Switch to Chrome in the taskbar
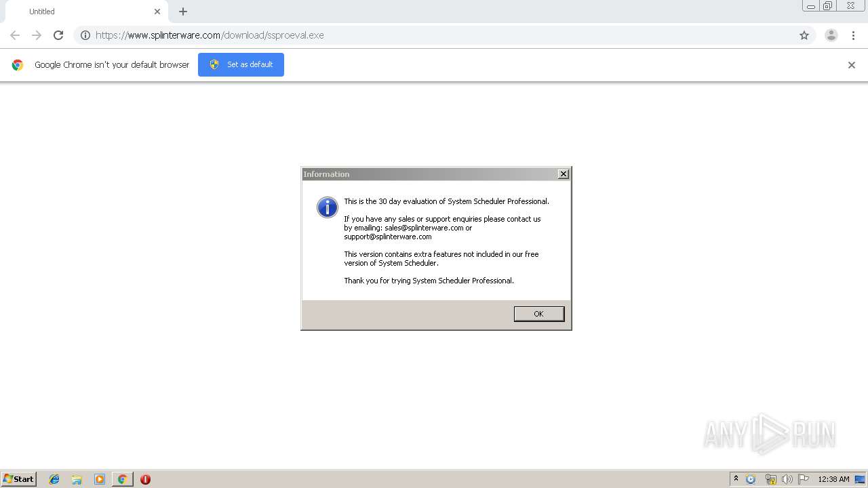Screen dimensions: 868x488 point(123,479)
